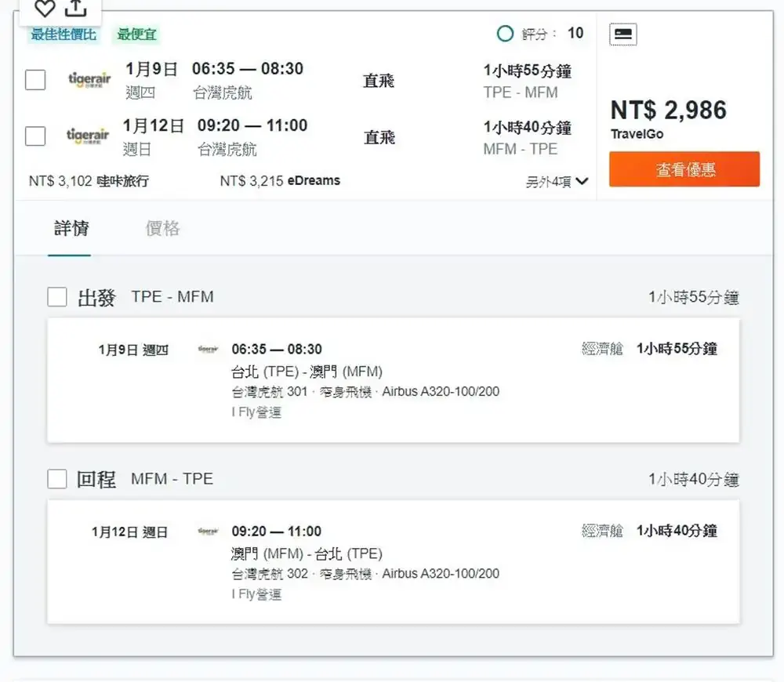Tick the checkbox for the 09:20 return flight
This screenshot has height=682, width=784.
(x=35, y=136)
